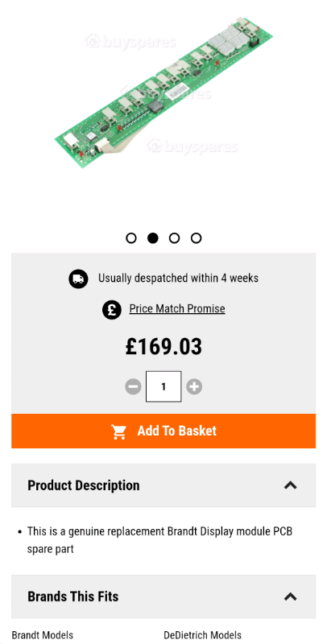This screenshot has width=327, height=644.
Task: Decrease quantity with the minus icon
Action: (133, 386)
